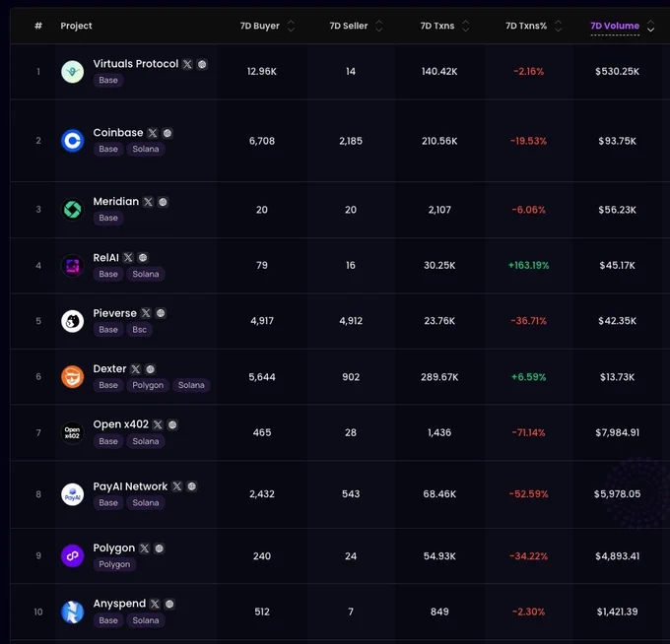The width and height of the screenshot is (670, 644).
Task: Click the Solana tag under RelAI
Action: (x=146, y=274)
